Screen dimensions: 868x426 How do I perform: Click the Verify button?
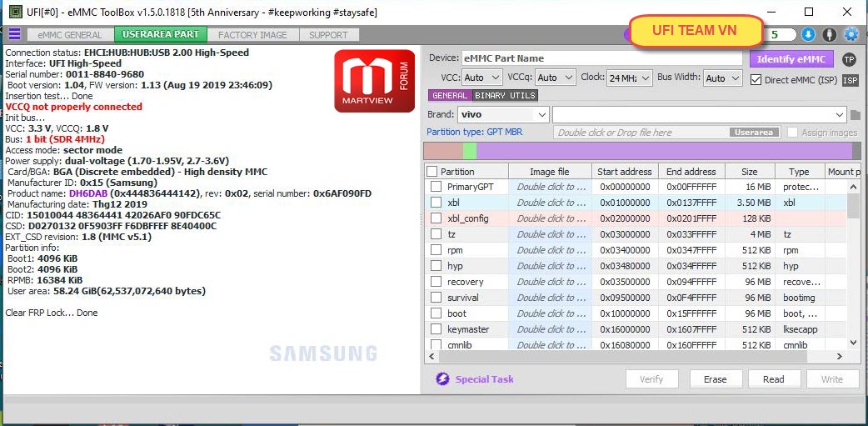(x=651, y=379)
